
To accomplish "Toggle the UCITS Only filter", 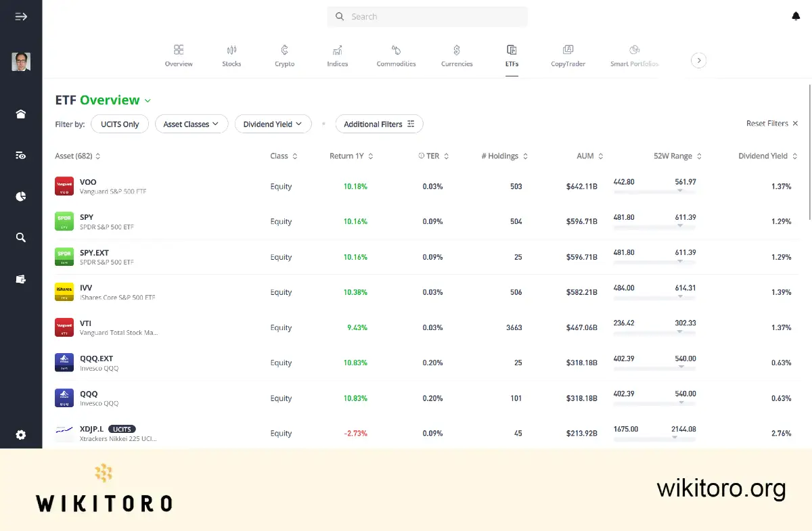I will pyautogui.click(x=120, y=124).
